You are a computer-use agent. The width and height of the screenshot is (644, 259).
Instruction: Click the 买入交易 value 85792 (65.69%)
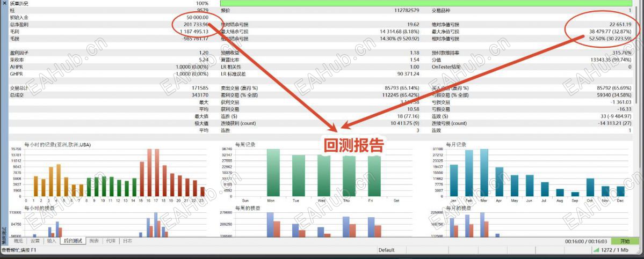(x=614, y=88)
